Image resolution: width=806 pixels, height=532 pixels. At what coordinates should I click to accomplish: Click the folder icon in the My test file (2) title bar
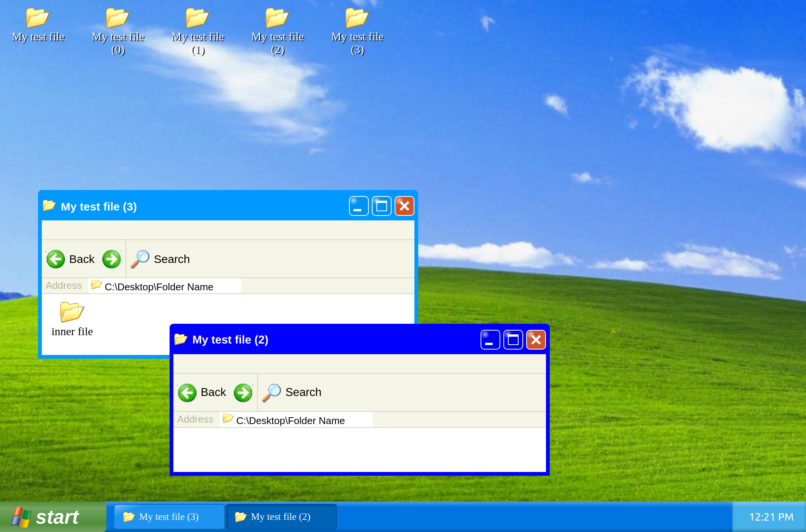click(181, 339)
